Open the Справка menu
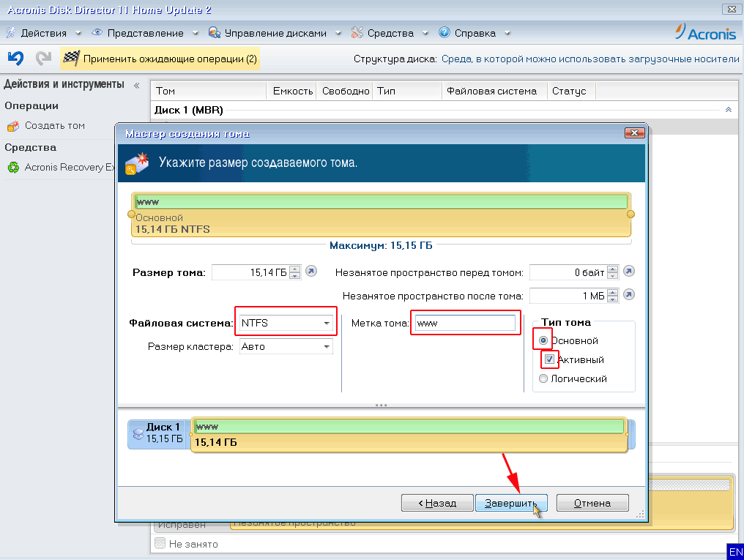744x560 pixels. coord(475,33)
